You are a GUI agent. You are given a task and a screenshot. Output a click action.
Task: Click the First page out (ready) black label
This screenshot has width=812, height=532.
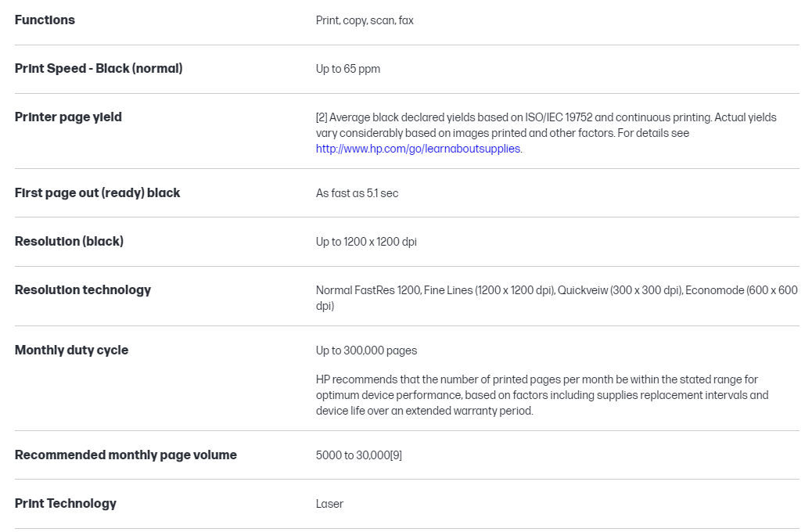pos(97,193)
